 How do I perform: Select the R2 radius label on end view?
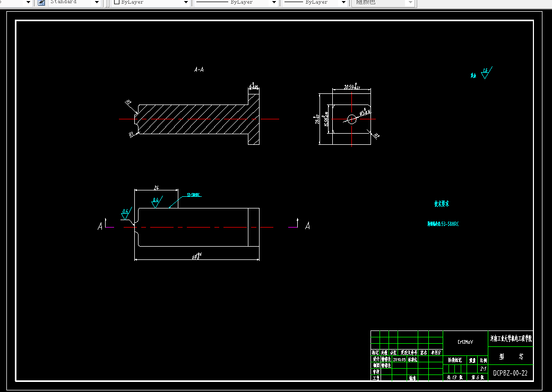tap(376, 136)
